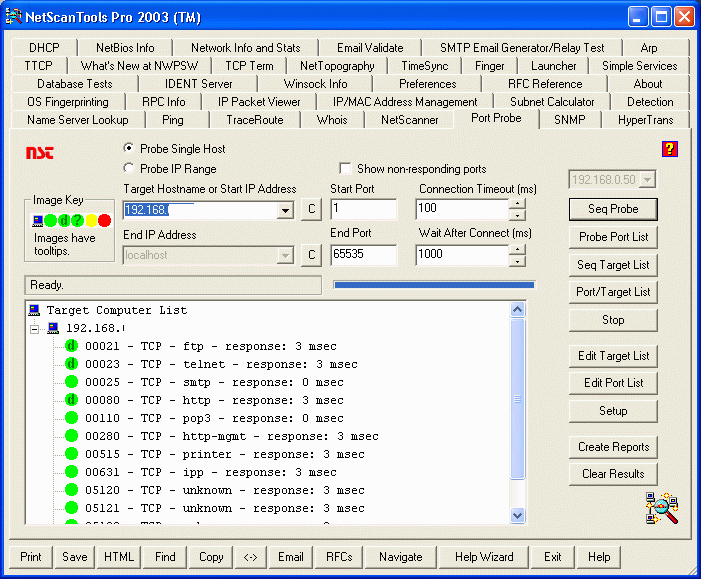Increase Connection Timeout with up arrow
This screenshot has height=579, width=701.
click(517, 203)
